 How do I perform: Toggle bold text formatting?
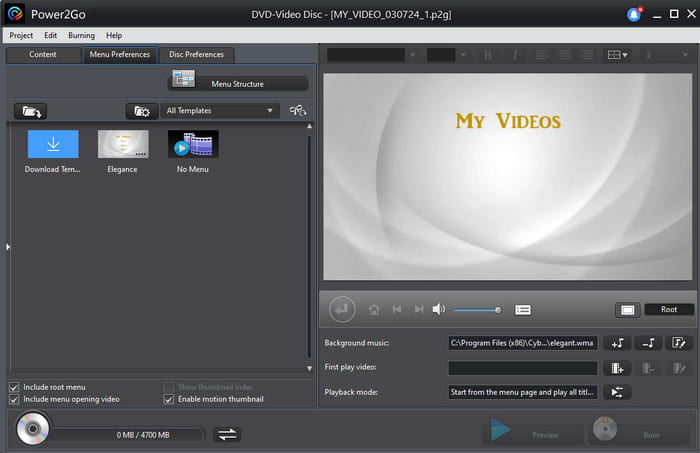(x=488, y=55)
